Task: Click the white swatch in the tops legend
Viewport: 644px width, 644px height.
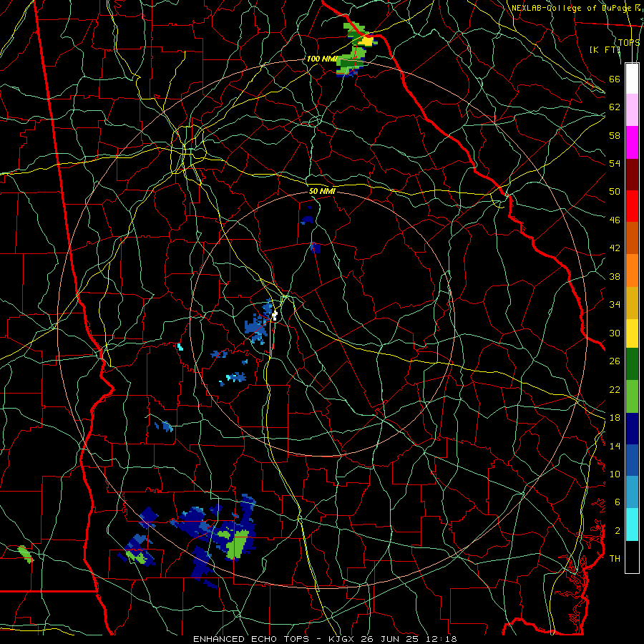Action: pos(632,79)
